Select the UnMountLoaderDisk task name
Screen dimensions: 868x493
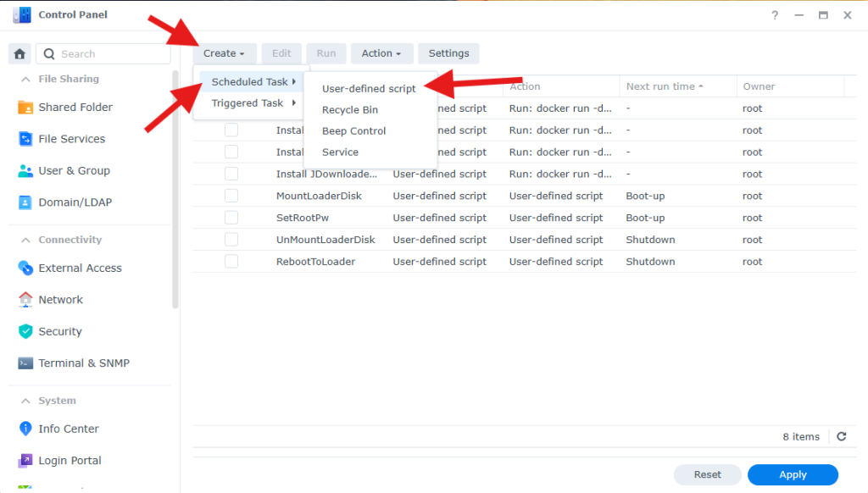[325, 240]
